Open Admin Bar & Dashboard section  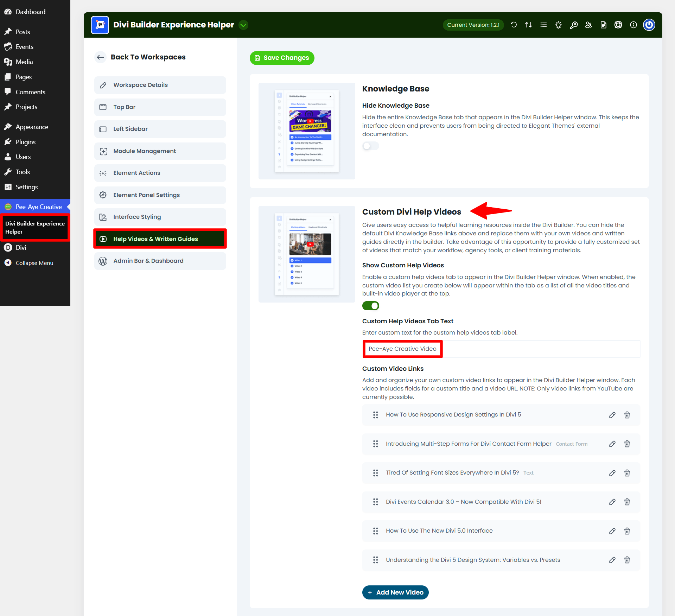(x=160, y=261)
